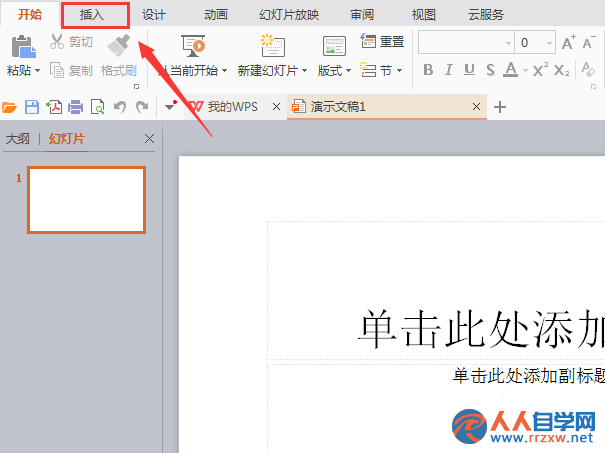
Task: Toggle text shadow S button
Action: point(490,70)
